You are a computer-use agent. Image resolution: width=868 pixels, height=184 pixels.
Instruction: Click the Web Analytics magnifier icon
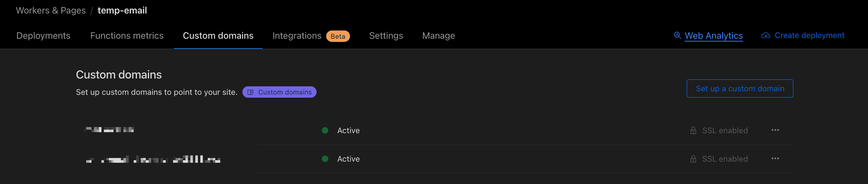(677, 36)
